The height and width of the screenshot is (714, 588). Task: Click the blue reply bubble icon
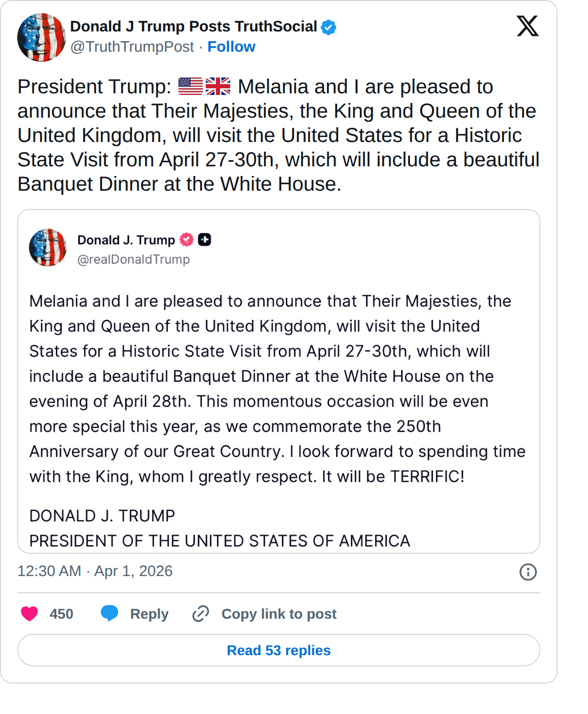109,613
